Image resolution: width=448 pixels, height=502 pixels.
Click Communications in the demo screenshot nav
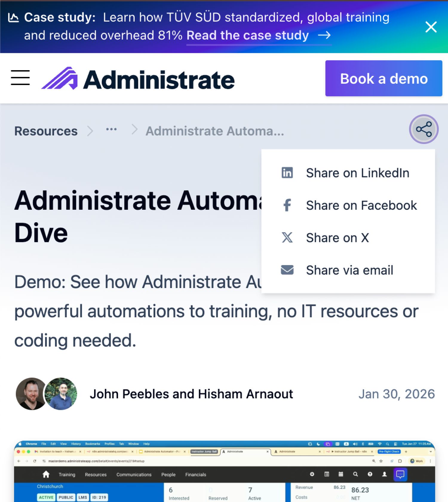click(x=134, y=475)
